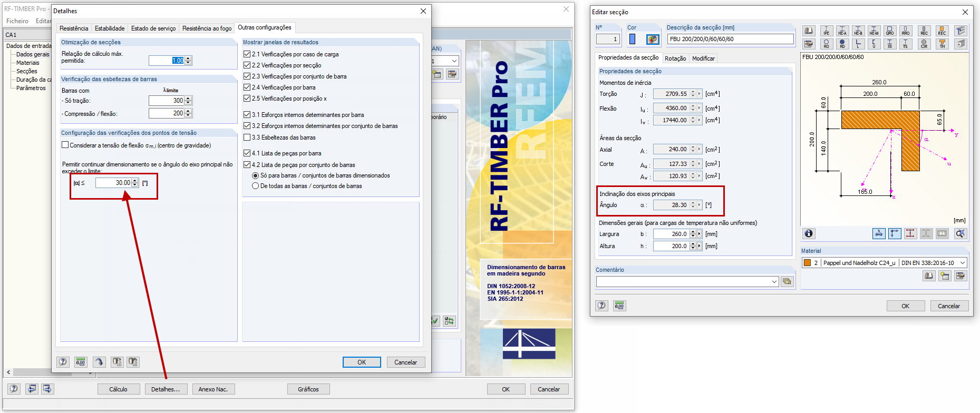The height and width of the screenshot is (413, 980).
Task: Switch to the Estabilidade tab
Action: 110,28
